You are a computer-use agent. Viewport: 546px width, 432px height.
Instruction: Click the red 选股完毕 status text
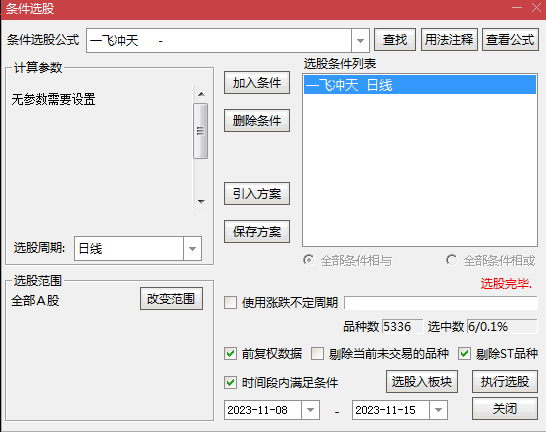click(506, 284)
